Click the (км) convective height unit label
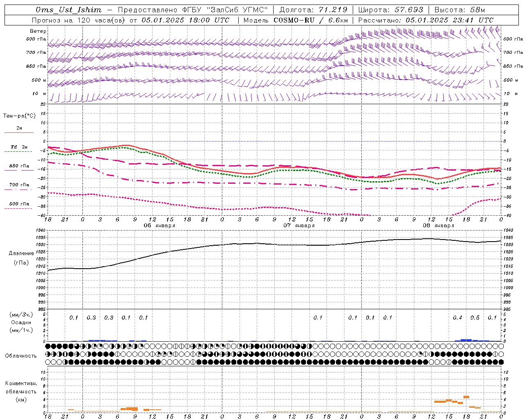Image resolution: width=525 pixels, height=420 pixels. point(21,399)
